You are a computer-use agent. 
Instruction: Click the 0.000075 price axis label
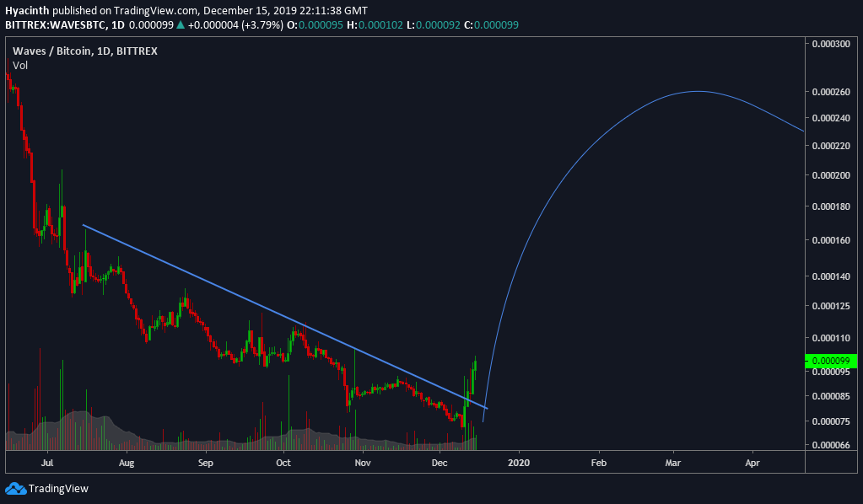click(x=831, y=421)
